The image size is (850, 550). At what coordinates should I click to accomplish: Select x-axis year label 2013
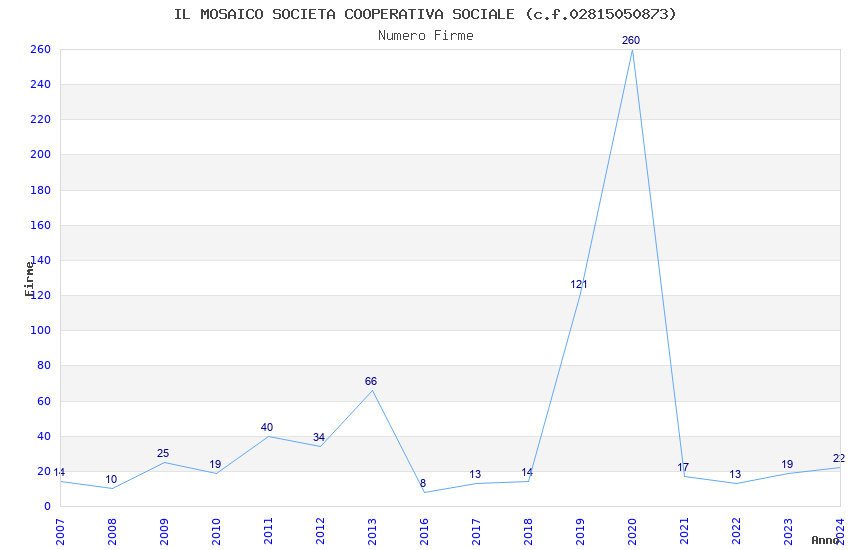point(372,532)
